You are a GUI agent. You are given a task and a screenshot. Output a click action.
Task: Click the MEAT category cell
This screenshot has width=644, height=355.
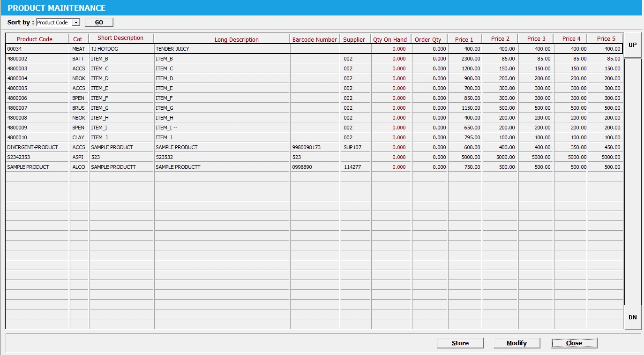pyautogui.click(x=79, y=49)
